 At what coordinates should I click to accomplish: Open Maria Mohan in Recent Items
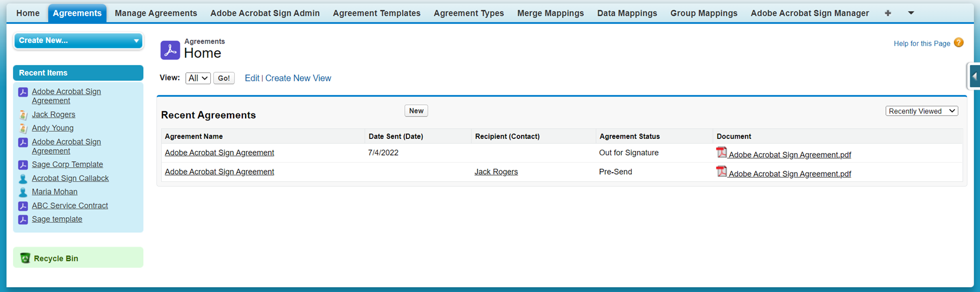(54, 192)
